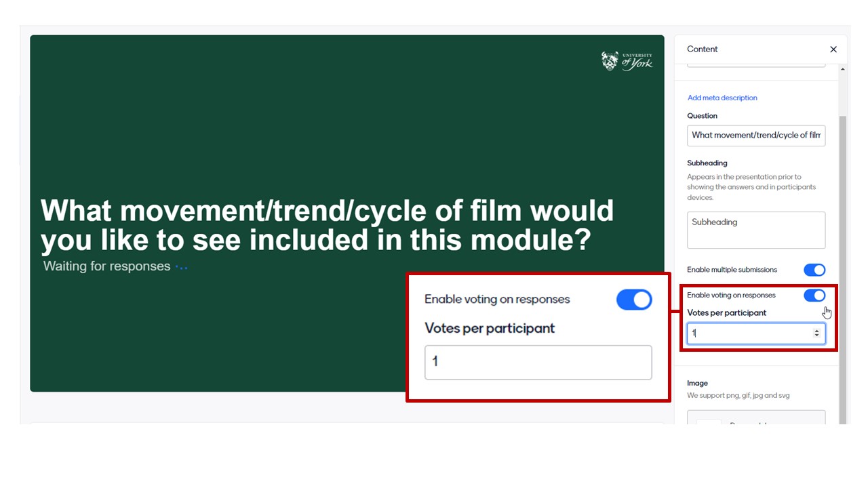Click the Content panel scrollbar up arrow
Screen dimensions: 868x488
point(843,69)
